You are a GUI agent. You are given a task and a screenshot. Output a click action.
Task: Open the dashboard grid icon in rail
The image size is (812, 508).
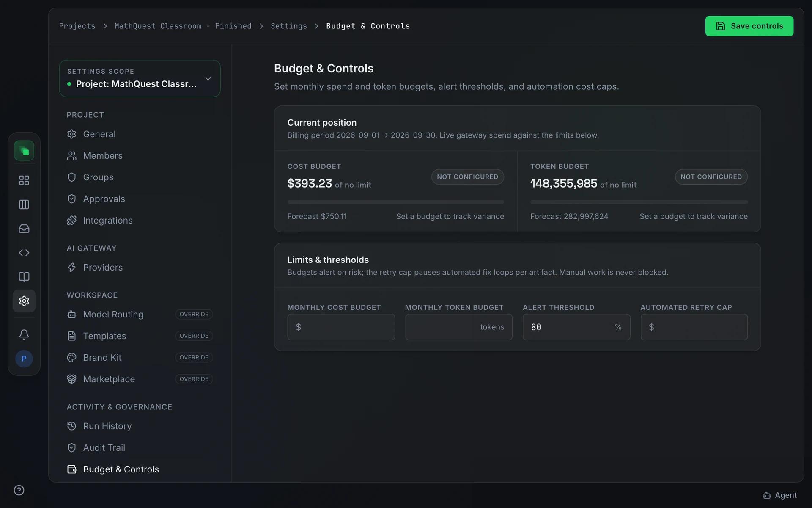coord(24,180)
